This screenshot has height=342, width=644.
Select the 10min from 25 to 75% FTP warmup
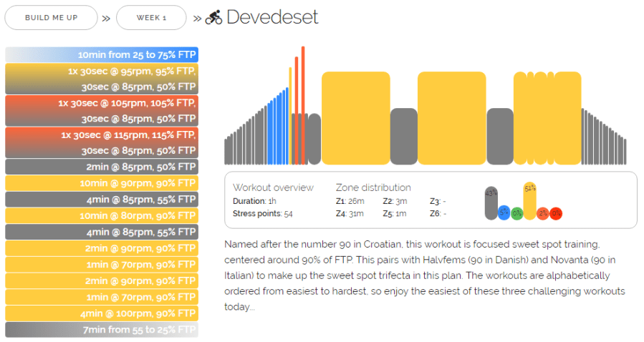tap(102, 54)
